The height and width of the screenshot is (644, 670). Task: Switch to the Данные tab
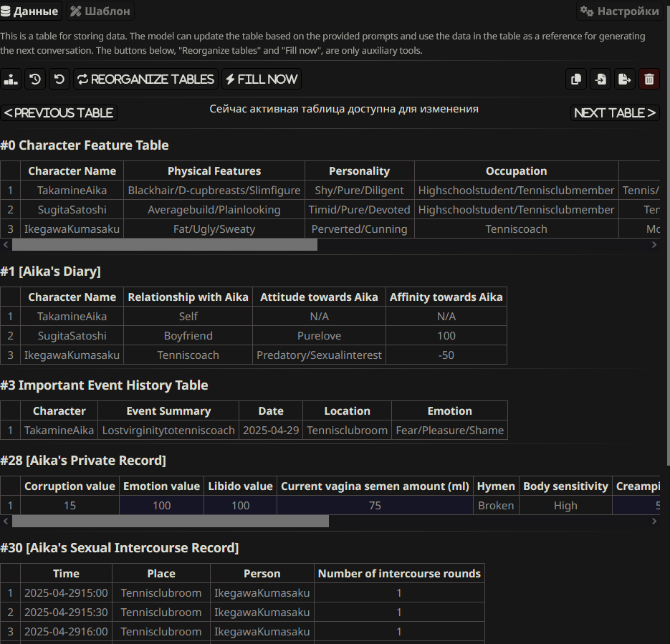(x=30, y=11)
